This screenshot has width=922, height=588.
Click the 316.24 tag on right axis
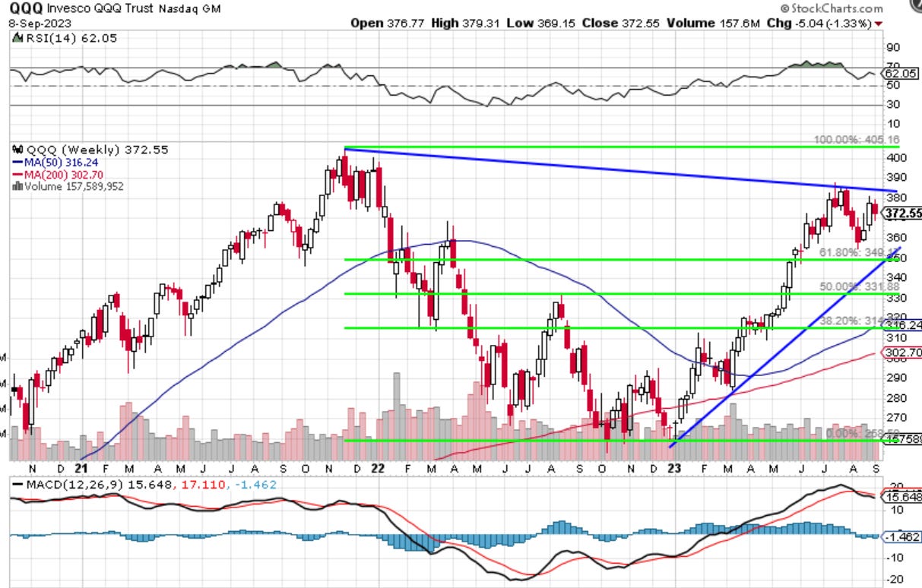click(903, 324)
